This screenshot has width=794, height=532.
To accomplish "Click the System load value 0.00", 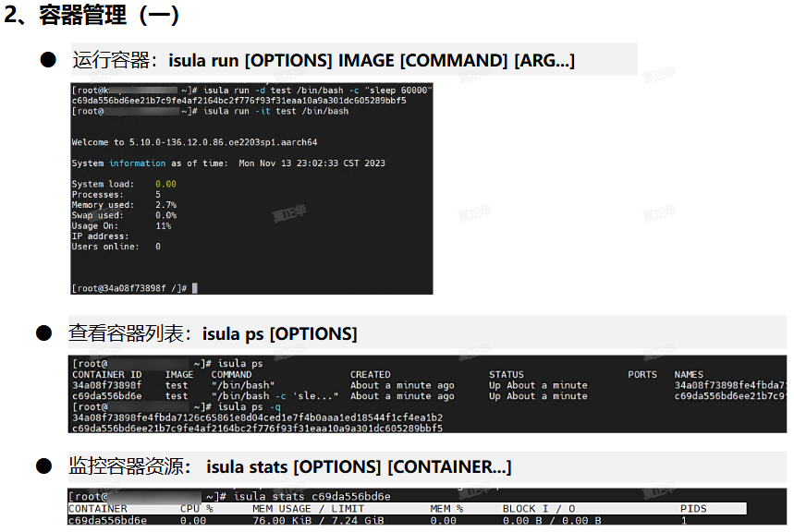I will click(165, 185).
